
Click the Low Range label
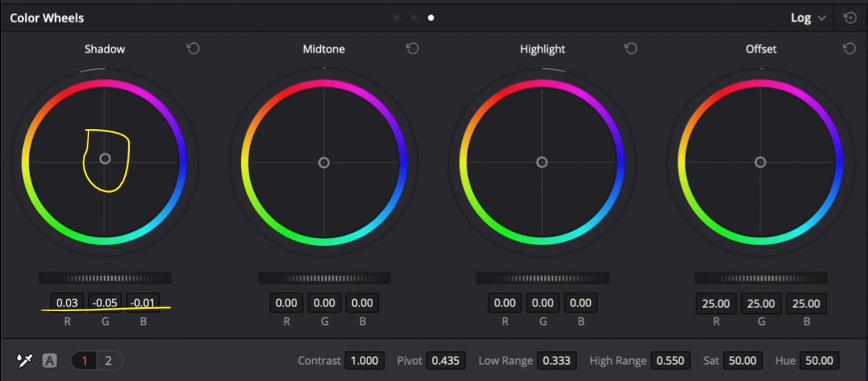click(x=506, y=361)
